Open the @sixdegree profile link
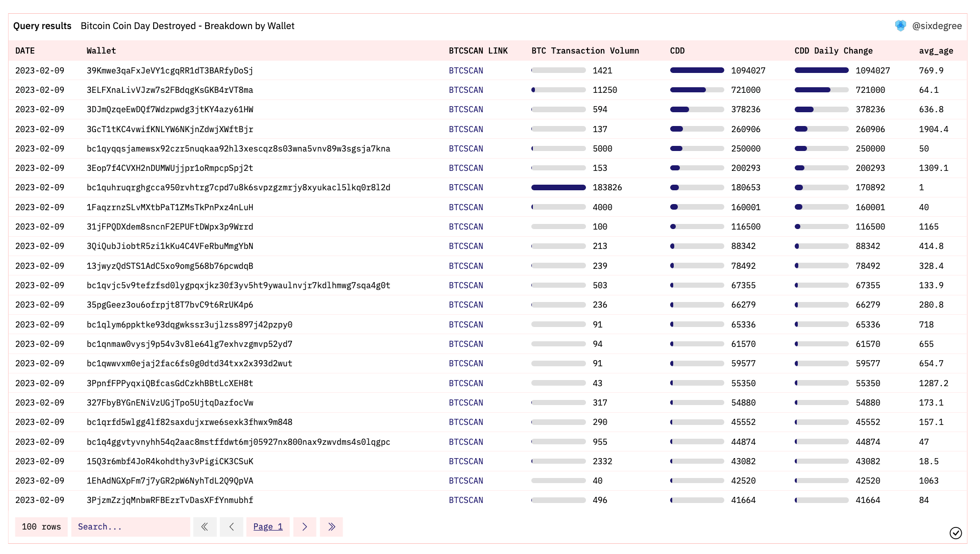This screenshot has height=554, width=980. [x=937, y=26]
